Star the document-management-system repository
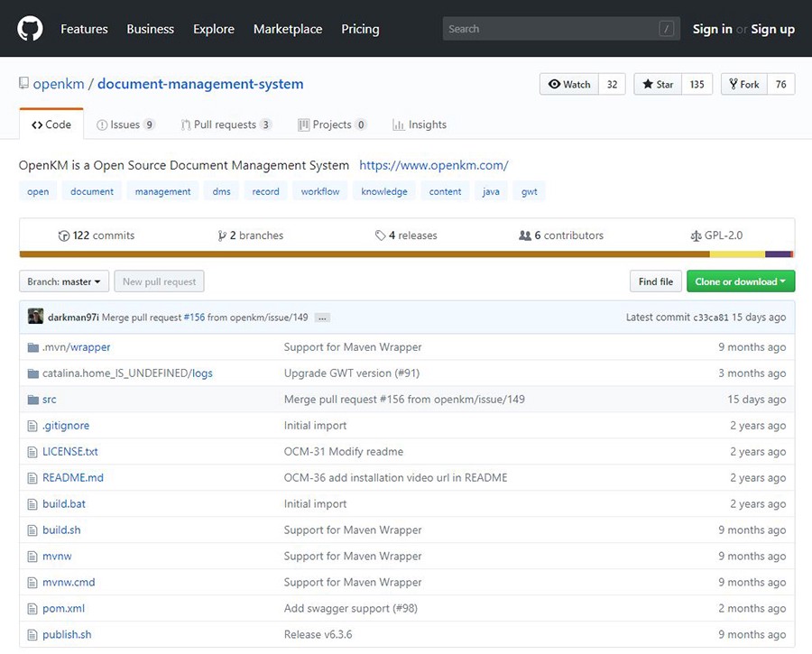812x654 pixels. [658, 85]
